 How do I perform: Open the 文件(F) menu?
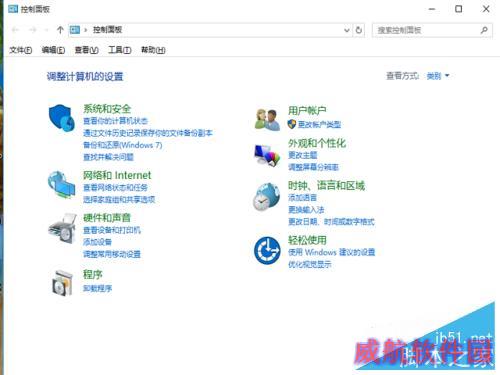21,50
